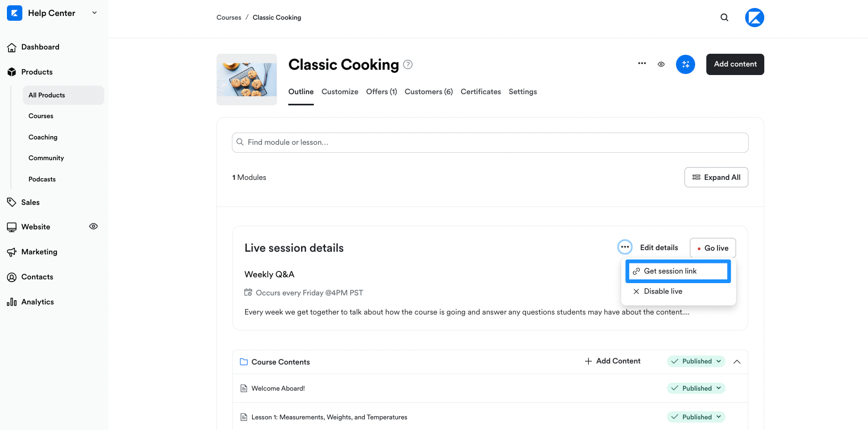This screenshot has height=430, width=868.
Task: Open the course three-dot options menu
Action: pyautogui.click(x=642, y=63)
